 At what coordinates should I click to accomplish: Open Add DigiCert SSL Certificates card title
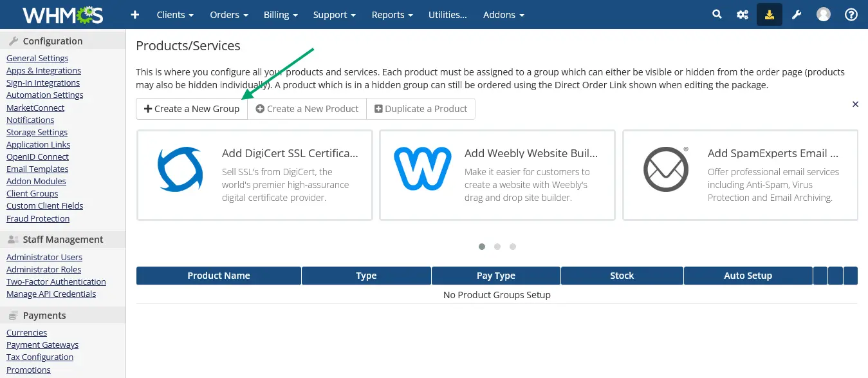tap(290, 153)
